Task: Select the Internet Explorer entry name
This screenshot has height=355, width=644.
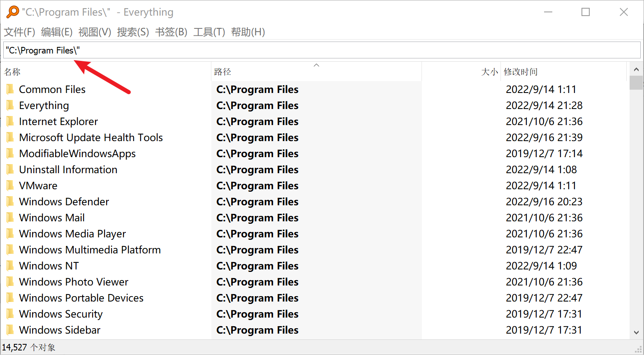Action: [x=58, y=121]
